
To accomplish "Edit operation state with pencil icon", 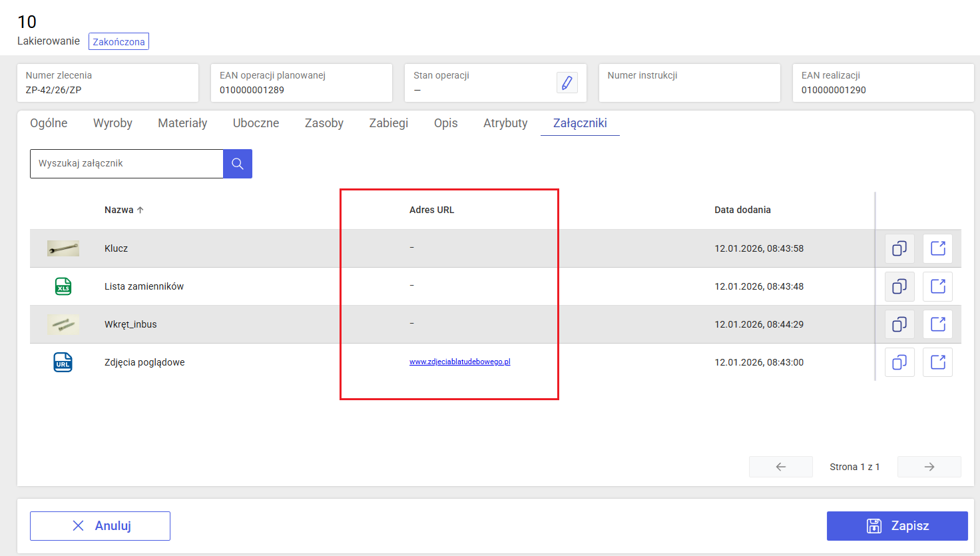I will pos(567,83).
